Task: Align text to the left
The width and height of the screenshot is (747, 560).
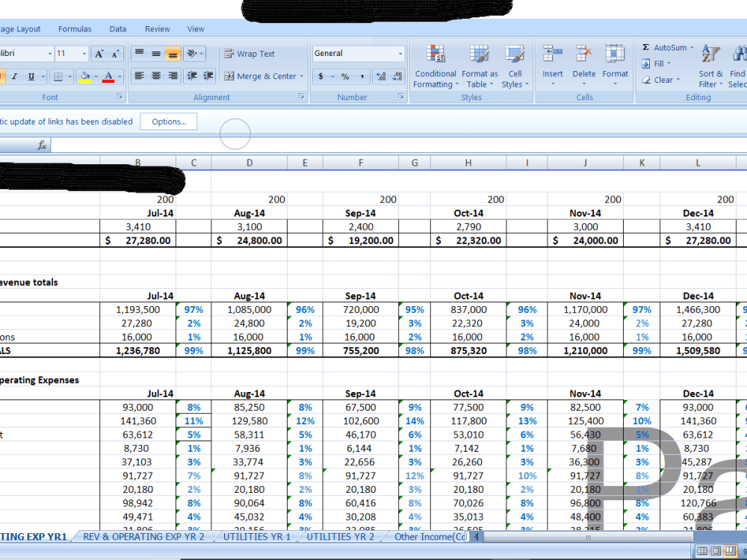Action: click(x=139, y=75)
